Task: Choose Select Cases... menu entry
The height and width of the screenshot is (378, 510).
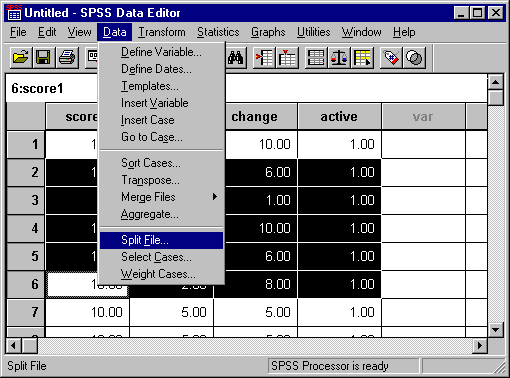Action: click(x=161, y=257)
